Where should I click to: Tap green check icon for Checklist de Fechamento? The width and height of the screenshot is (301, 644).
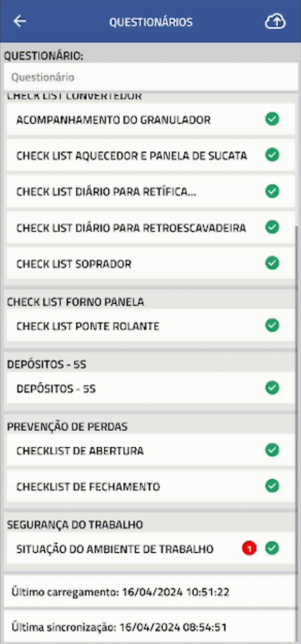(x=272, y=486)
